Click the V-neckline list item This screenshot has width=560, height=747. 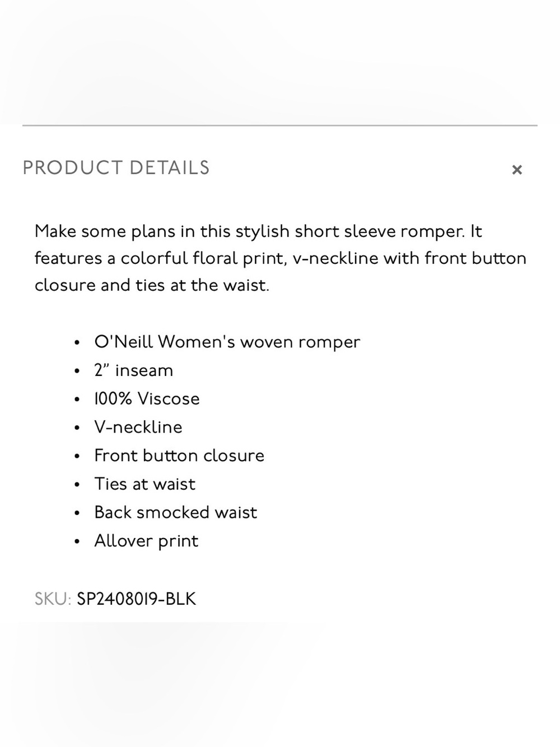(138, 428)
